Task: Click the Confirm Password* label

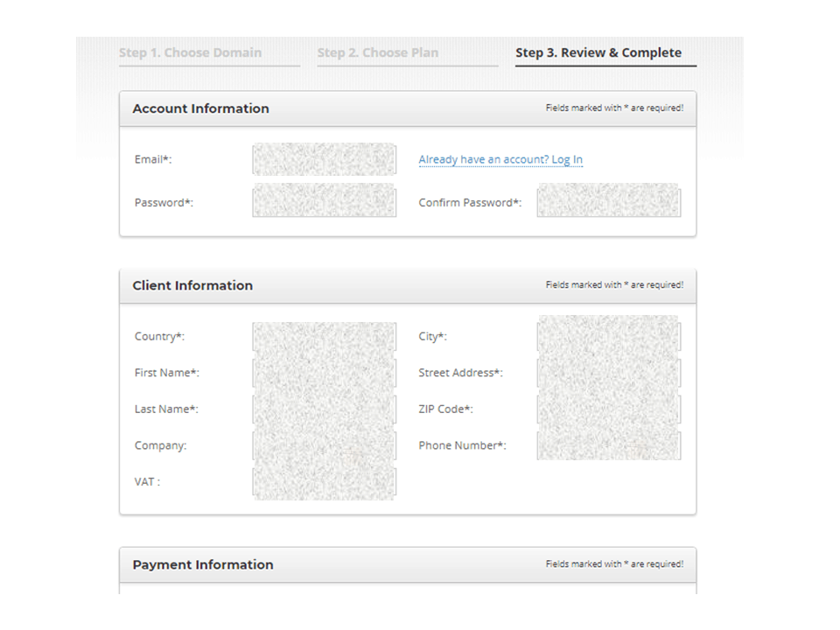Action: tap(470, 202)
